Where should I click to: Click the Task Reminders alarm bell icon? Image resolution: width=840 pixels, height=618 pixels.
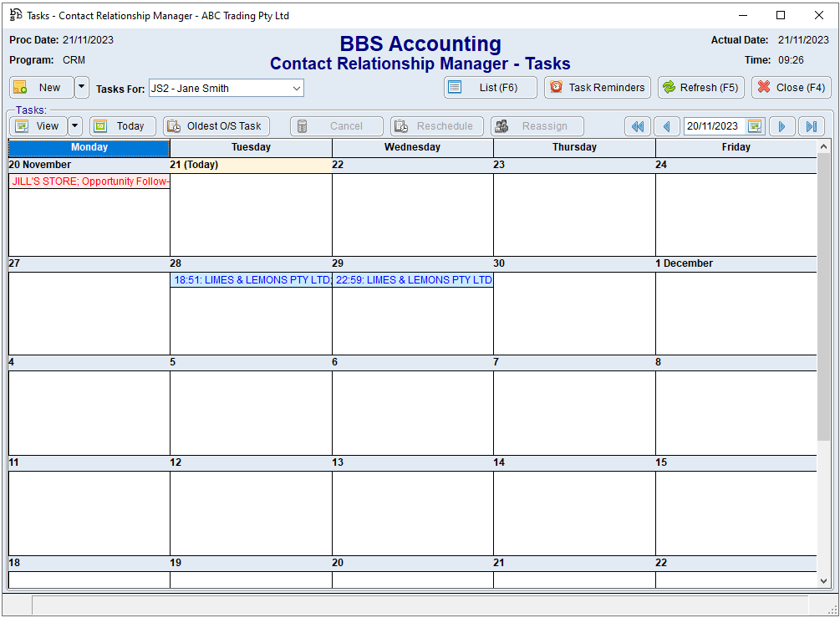pyautogui.click(x=556, y=87)
